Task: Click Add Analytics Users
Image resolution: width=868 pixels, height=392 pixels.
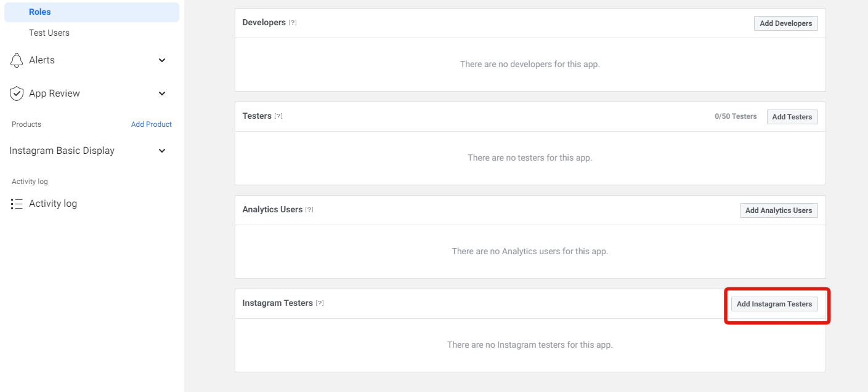Action: tap(778, 210)
